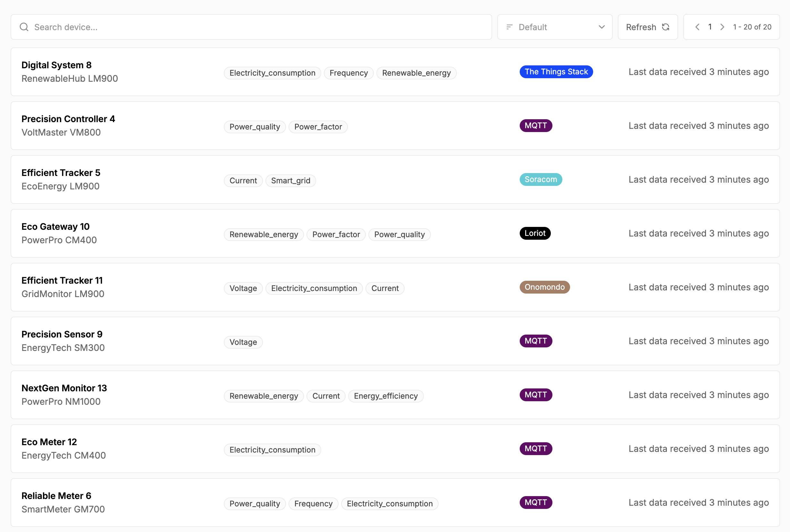Click VoltMaster VM800 model text
The image size is (790, 532).
tap(61, 132)
